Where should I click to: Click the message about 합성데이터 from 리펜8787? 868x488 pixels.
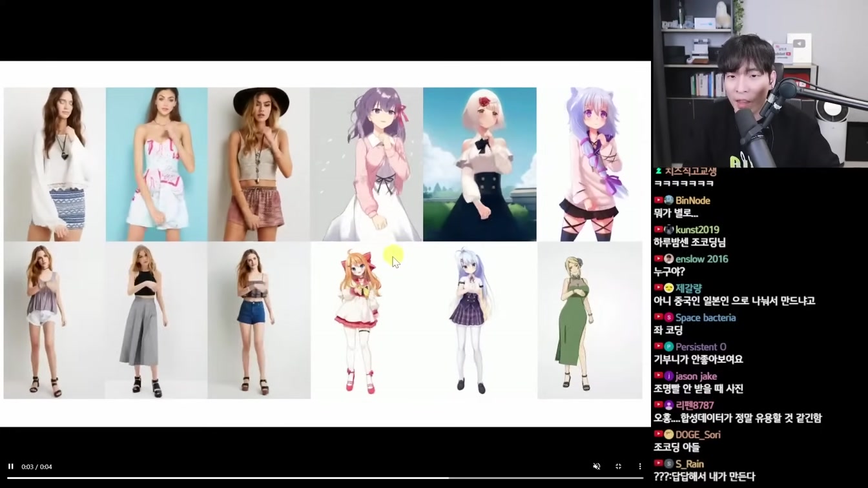tap(738, 418)
